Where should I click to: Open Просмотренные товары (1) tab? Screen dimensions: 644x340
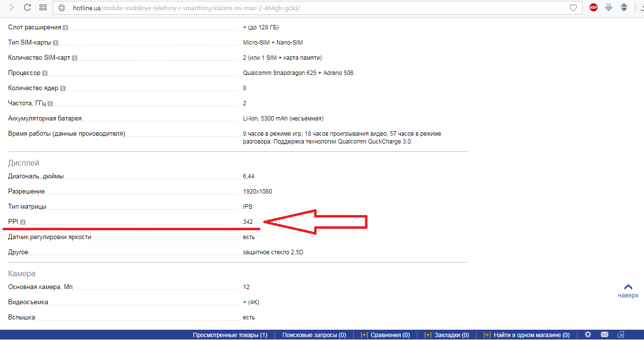(230, 335)
